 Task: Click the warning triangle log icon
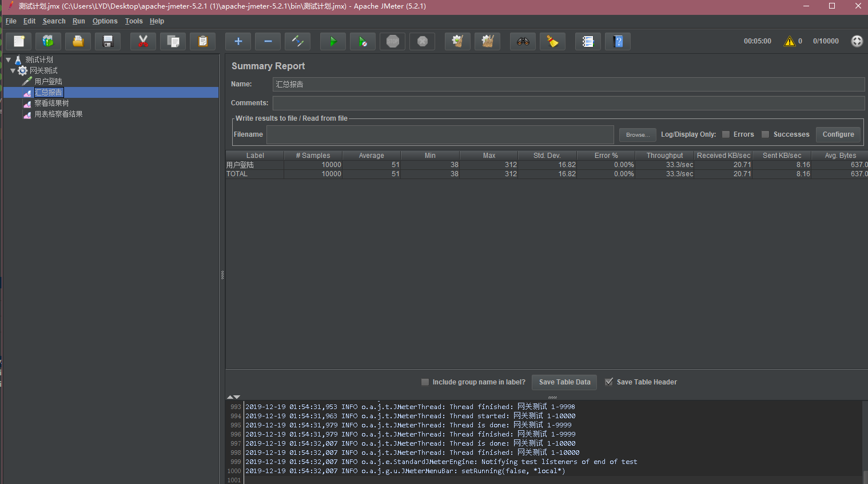click(x=790, y=41)
